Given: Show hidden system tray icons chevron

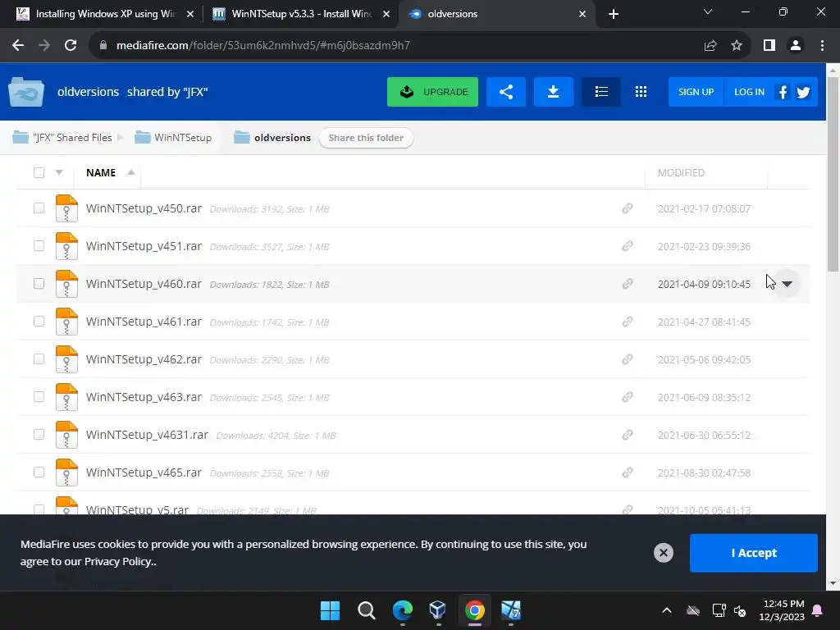Looking at the screenshot, I should [666, 610].
